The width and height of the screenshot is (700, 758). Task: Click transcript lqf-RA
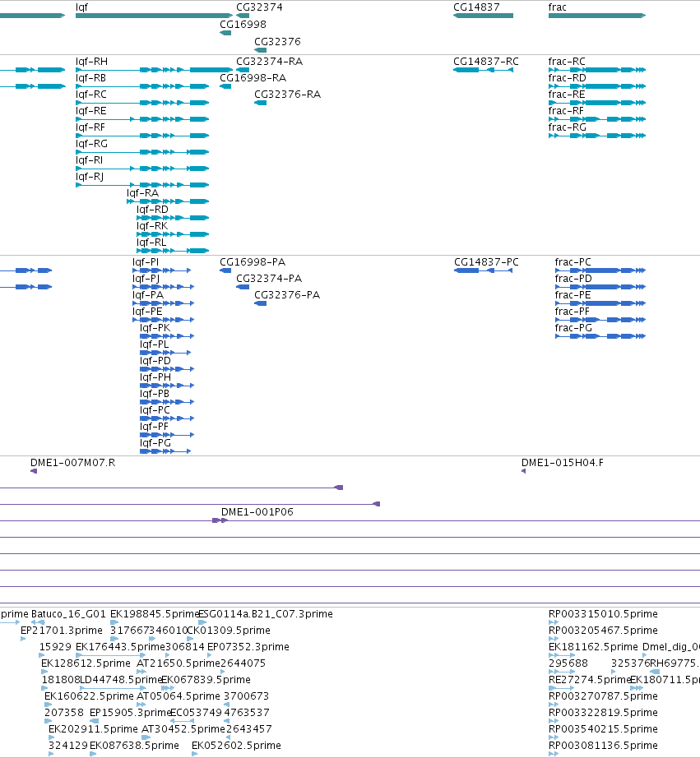pos(168,201)
